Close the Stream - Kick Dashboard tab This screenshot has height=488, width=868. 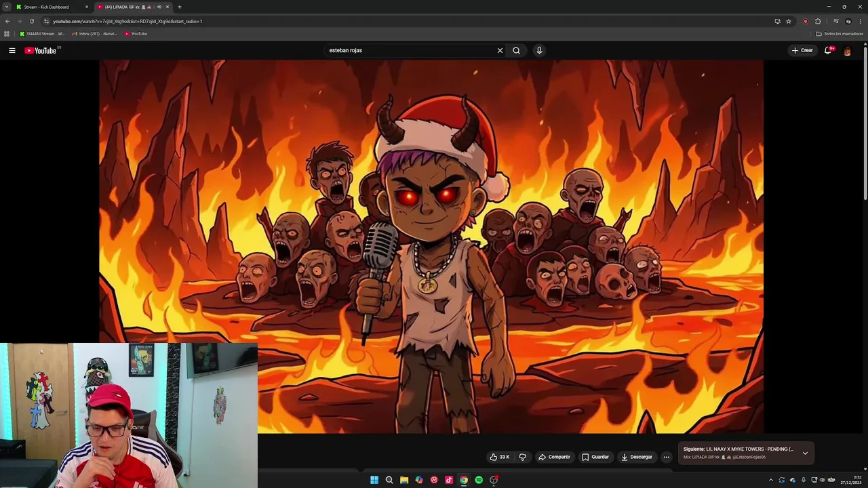(x=86, y=7)
